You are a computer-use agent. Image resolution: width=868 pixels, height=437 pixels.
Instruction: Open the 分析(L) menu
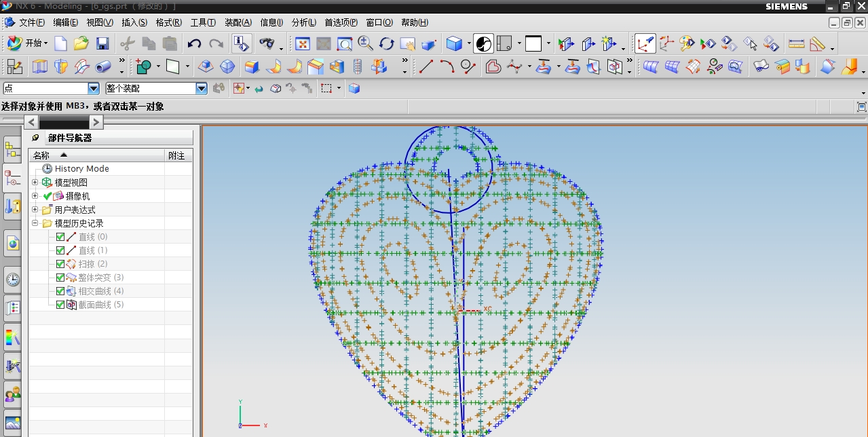coord(303,22)
